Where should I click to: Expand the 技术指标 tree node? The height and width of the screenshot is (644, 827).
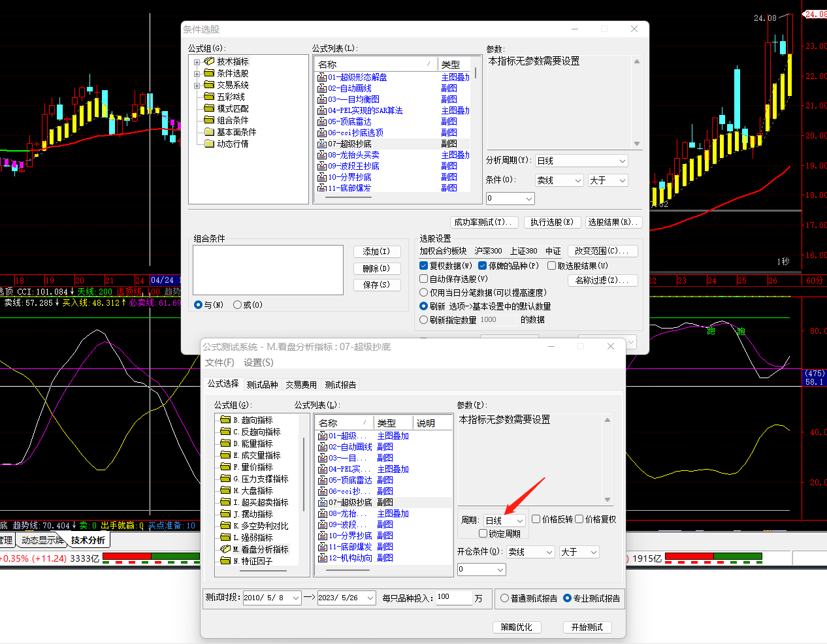197,62
